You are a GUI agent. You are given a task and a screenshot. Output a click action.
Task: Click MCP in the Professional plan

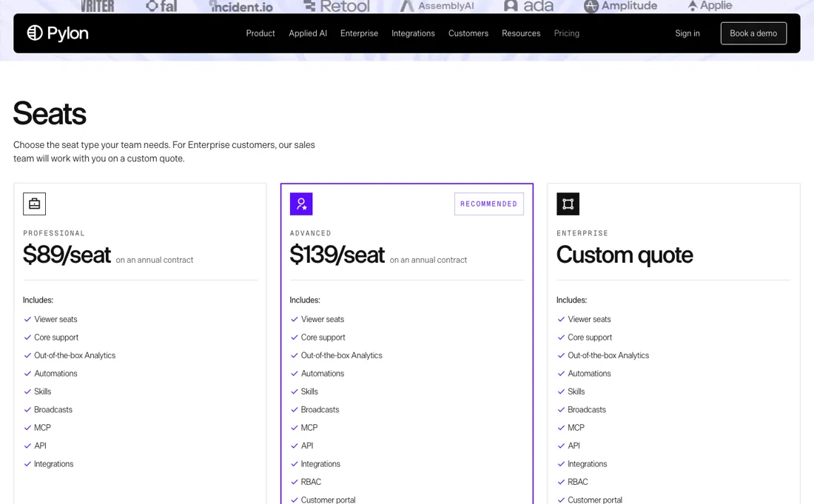pyautogui.click(x=43, y=429)
